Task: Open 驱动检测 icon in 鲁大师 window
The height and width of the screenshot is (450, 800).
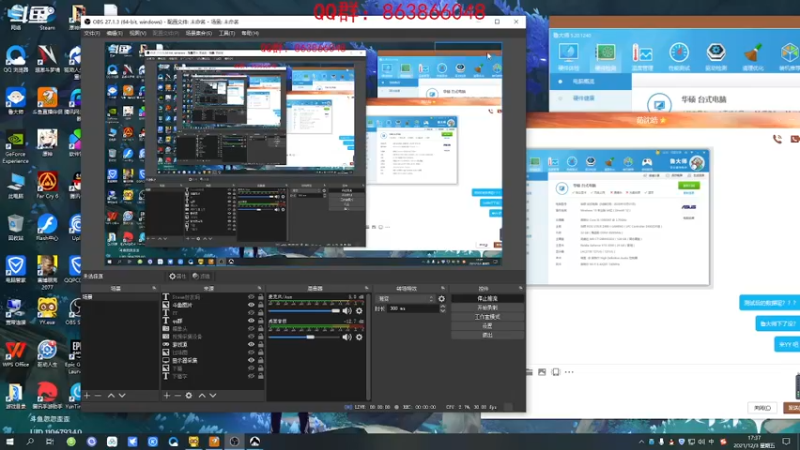Action: 716,57
